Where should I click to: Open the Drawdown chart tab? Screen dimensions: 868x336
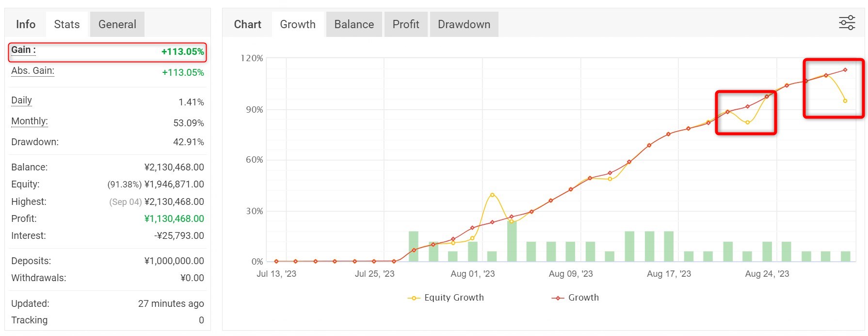point(464,24)
